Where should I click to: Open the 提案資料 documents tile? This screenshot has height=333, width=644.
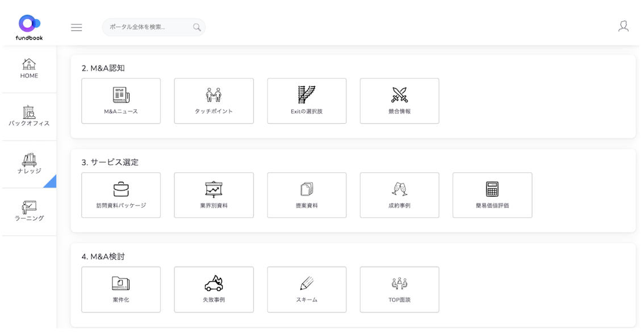(x=307, y=195)
